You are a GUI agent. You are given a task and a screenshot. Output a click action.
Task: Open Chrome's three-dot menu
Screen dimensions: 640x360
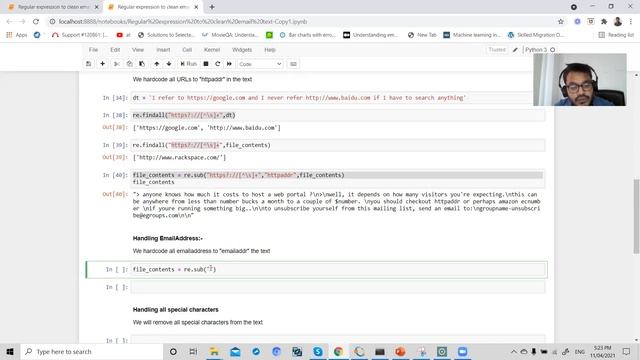point(631,22)
